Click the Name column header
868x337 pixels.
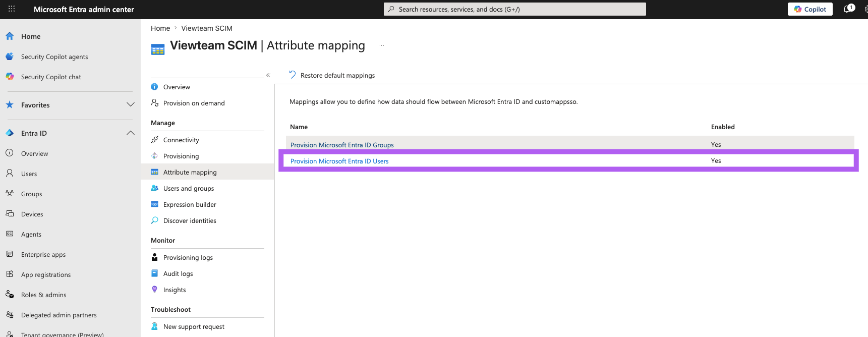tap(299, 127)
